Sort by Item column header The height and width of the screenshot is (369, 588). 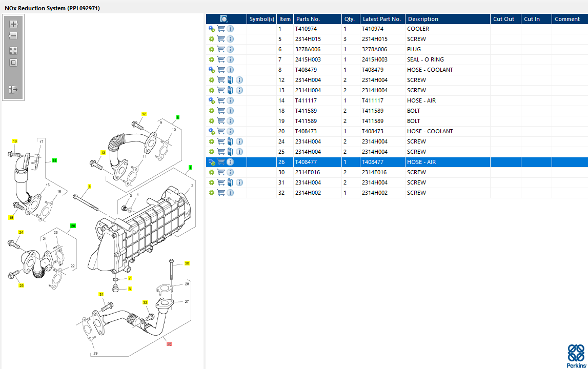(x=285, y=19)
